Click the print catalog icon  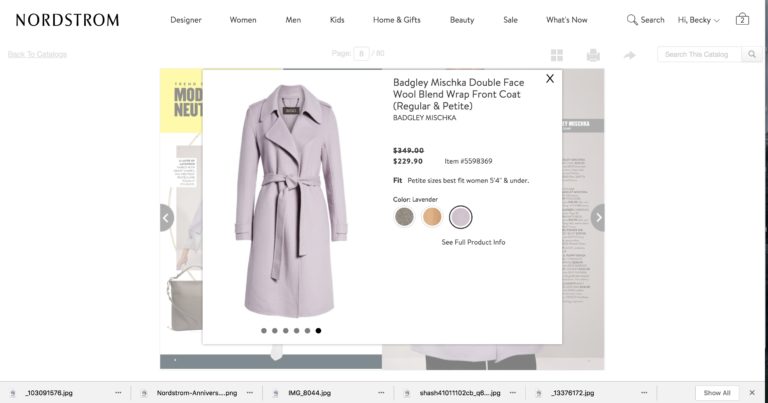(x=593, y=55)
